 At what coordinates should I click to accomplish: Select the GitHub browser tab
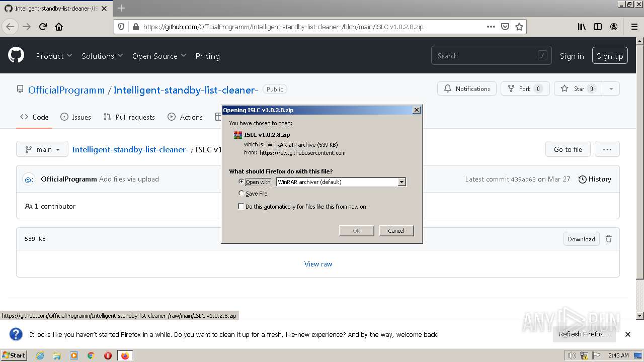point(56,9)
